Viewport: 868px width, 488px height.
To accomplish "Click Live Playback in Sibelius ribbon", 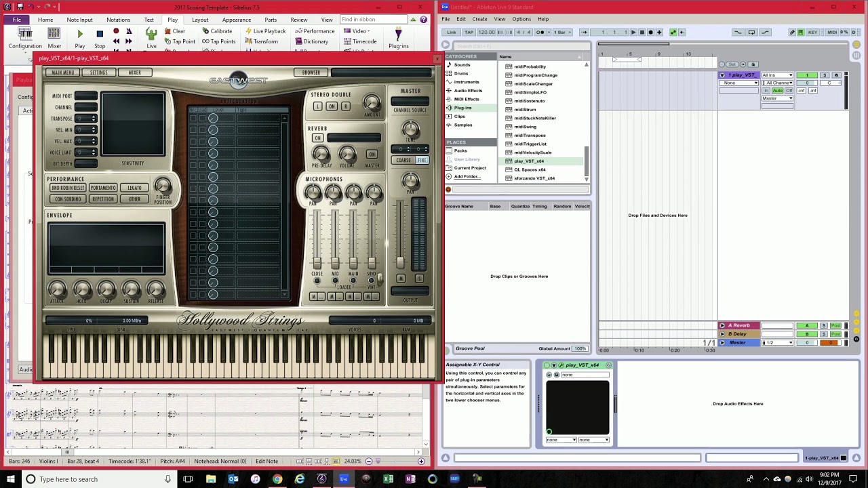I will point(265,31).
